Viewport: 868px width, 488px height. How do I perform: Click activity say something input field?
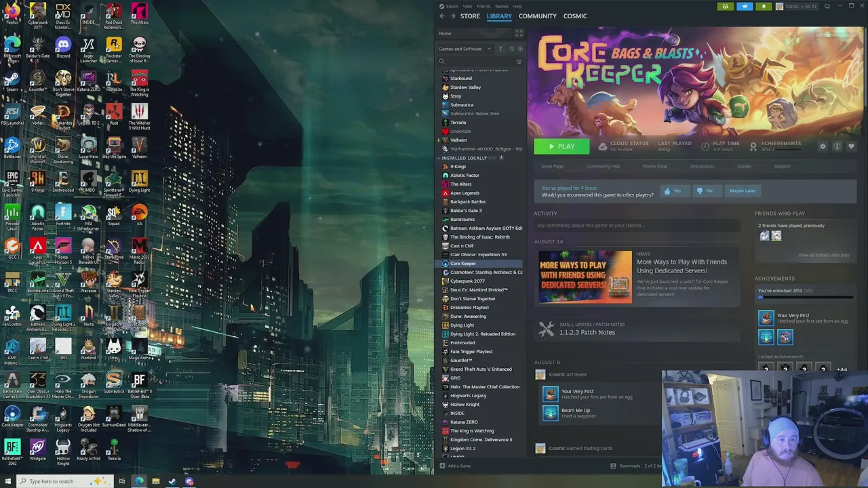(636, 225)
